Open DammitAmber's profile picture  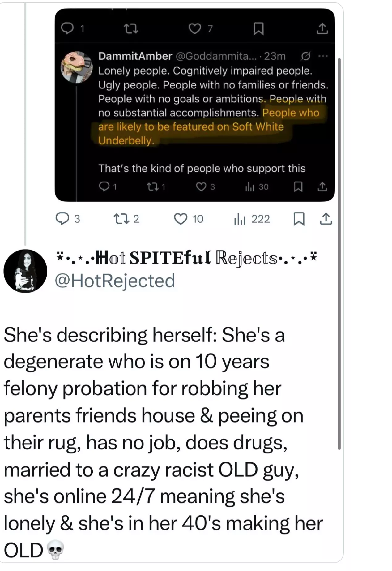(76, 67)
